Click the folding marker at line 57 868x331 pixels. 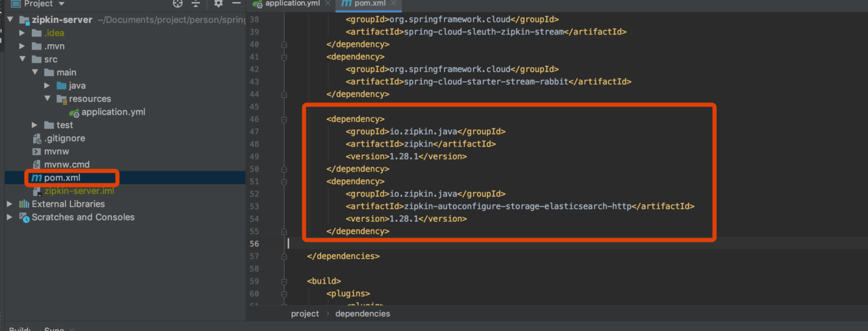[x=285, y=256]
